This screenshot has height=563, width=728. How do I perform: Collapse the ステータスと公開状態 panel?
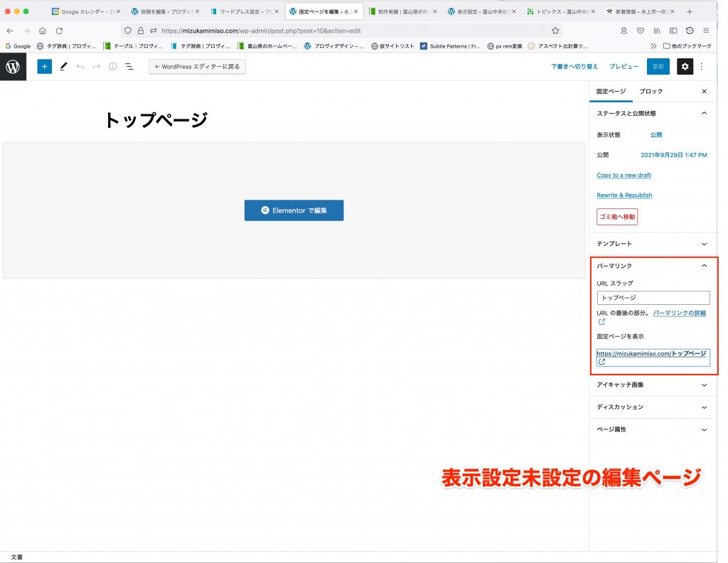(x=704, y=113)
